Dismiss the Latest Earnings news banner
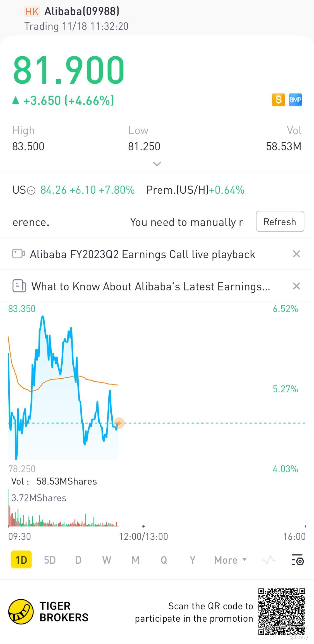 (296, 286)
